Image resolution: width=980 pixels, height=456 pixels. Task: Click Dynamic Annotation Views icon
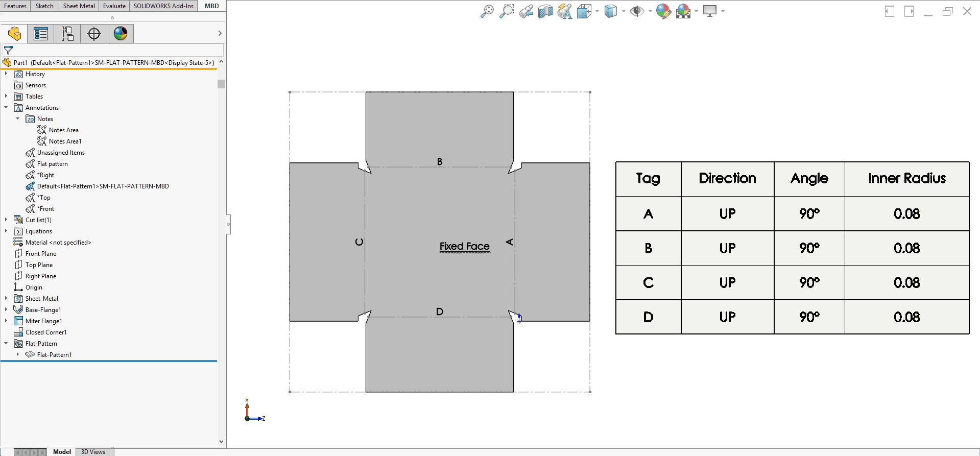pyautogui.click(x=565, y=11)
